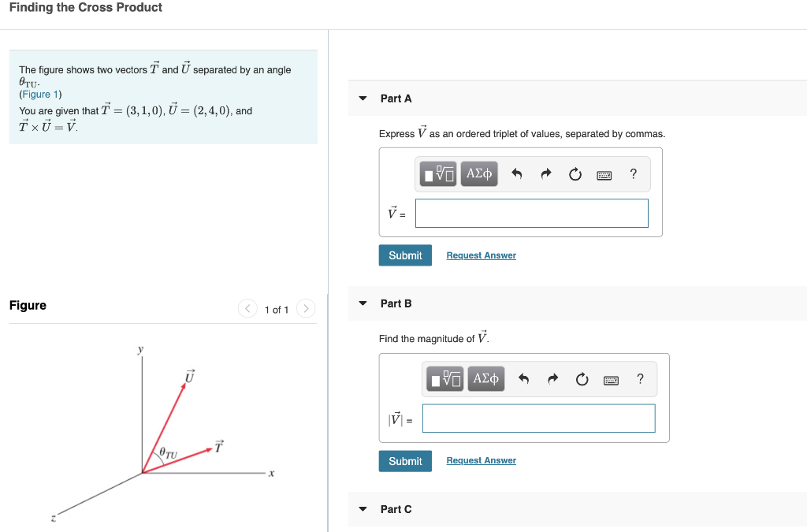Open the Figure 1 link in the problem statement
The width and height of the screenshot is (807, 532).
[41, 94]
